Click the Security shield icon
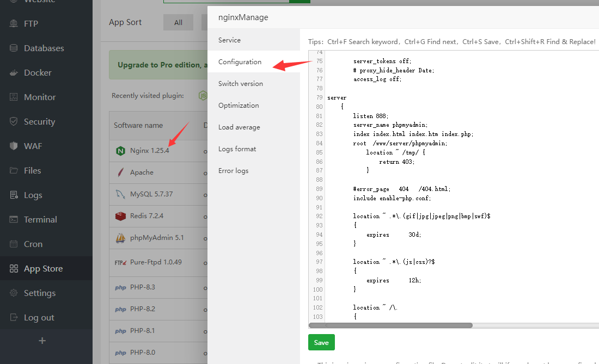599x364 pixels. click(x=14, y=122)
